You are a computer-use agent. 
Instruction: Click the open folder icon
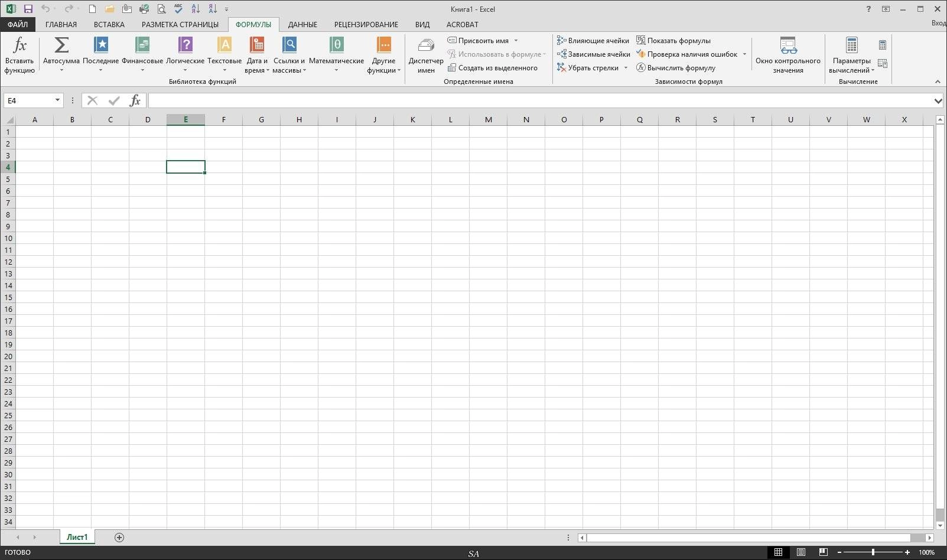(x=109, y=9)
